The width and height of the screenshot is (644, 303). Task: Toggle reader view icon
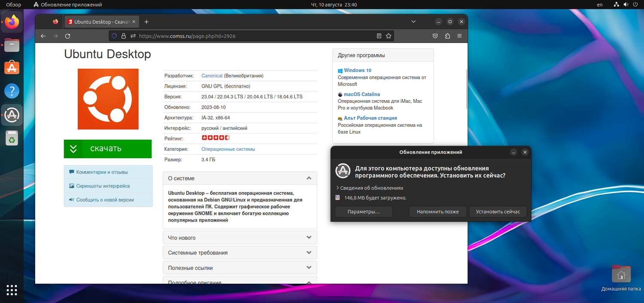coord(379,36)
